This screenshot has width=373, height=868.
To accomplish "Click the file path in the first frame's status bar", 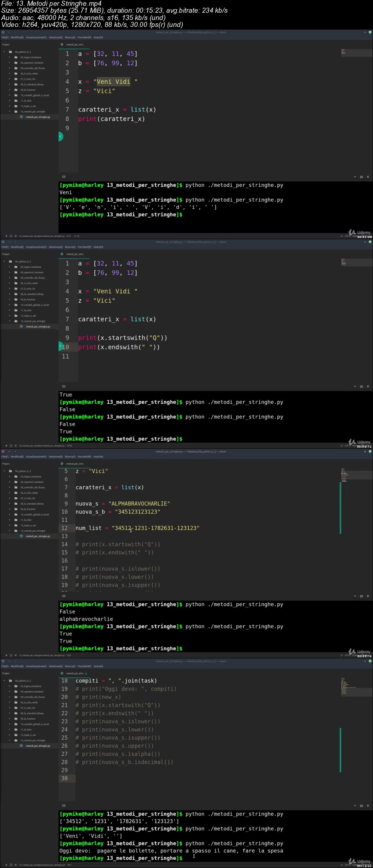I will coord(42,236).
